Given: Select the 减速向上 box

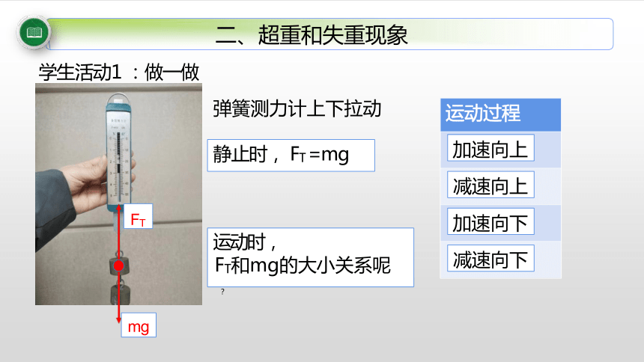Looking at the screenshot, I should coord(490,185).
